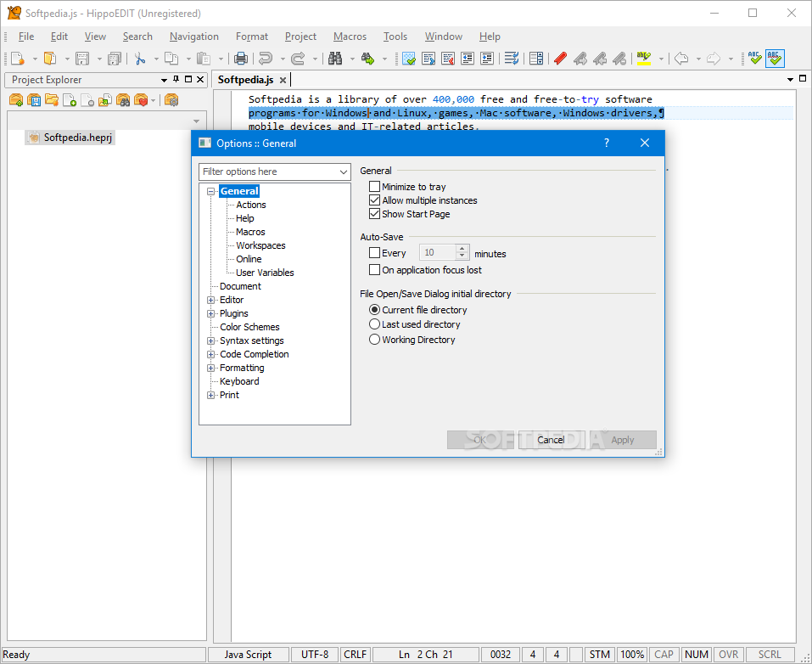
Task: Click the Open file folder icon
Action: point(50,58)
